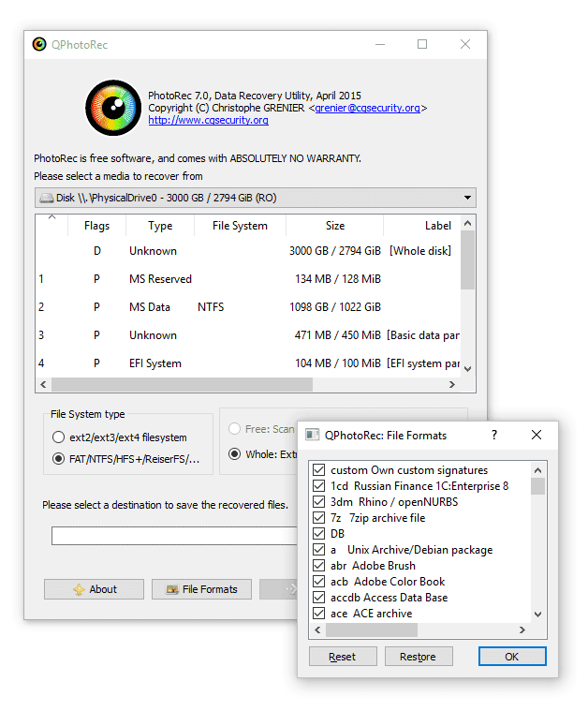Click the QPhotoRec title bar app icon
The image size is (588, 711).
pos(39,44)
